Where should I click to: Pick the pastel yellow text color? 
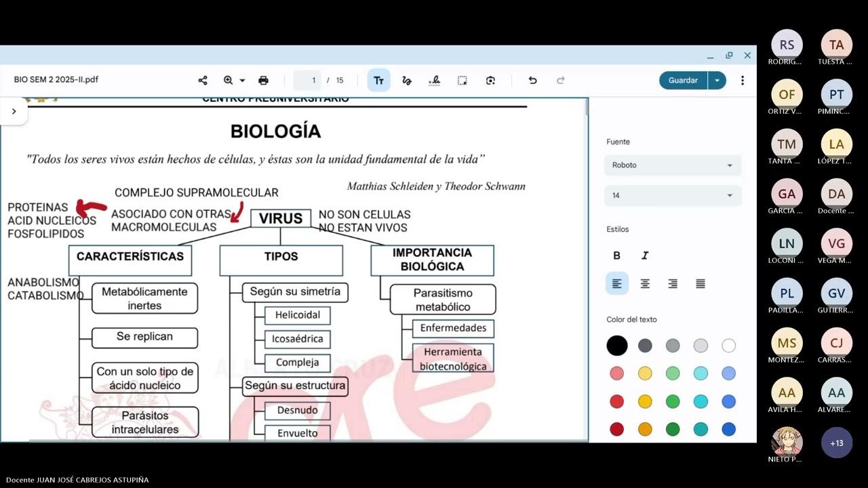pyautogui.click(x=645, y=373)
